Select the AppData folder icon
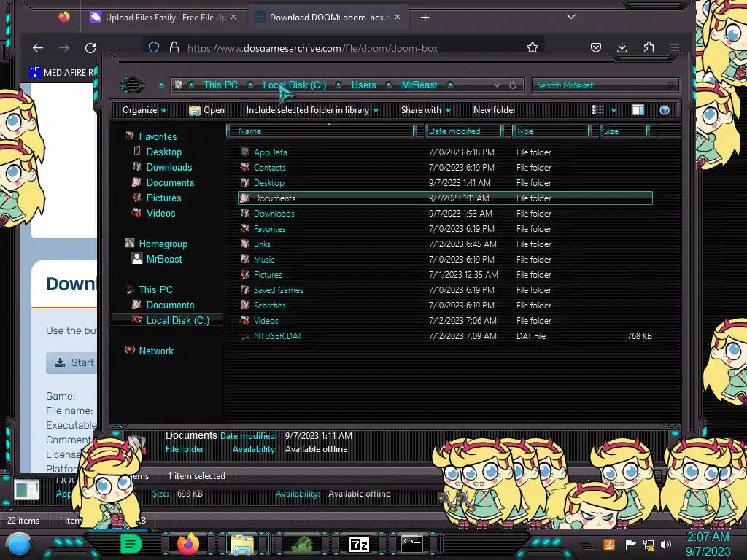 [245, 152]
